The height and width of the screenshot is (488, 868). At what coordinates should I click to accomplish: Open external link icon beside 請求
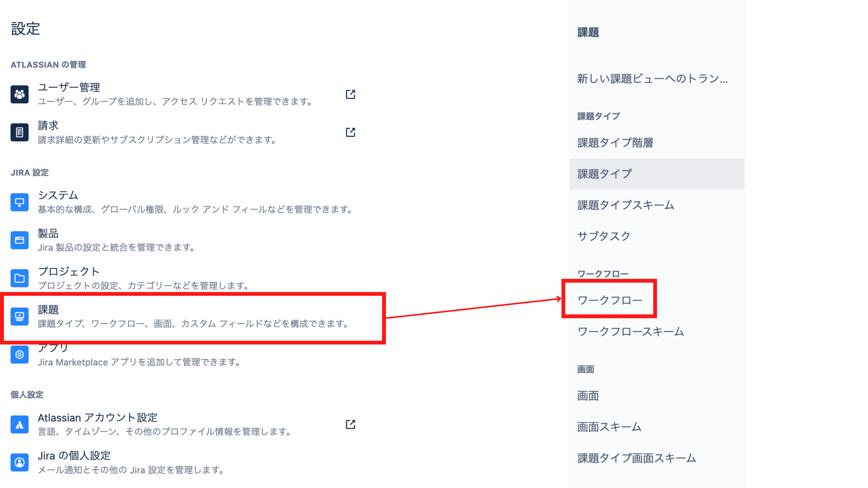pos(350,132)
